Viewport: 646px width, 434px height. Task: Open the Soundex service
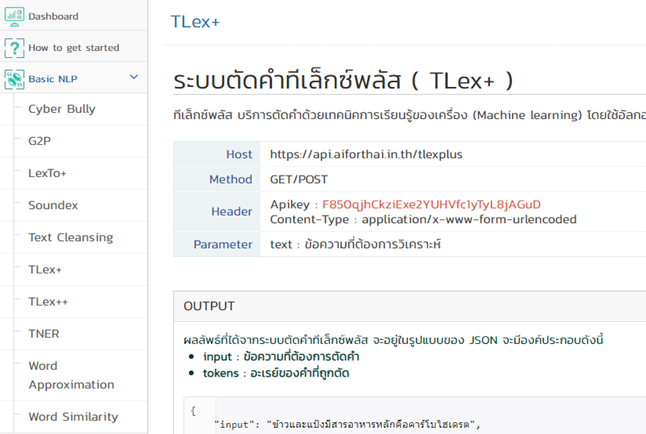[53, 205]
